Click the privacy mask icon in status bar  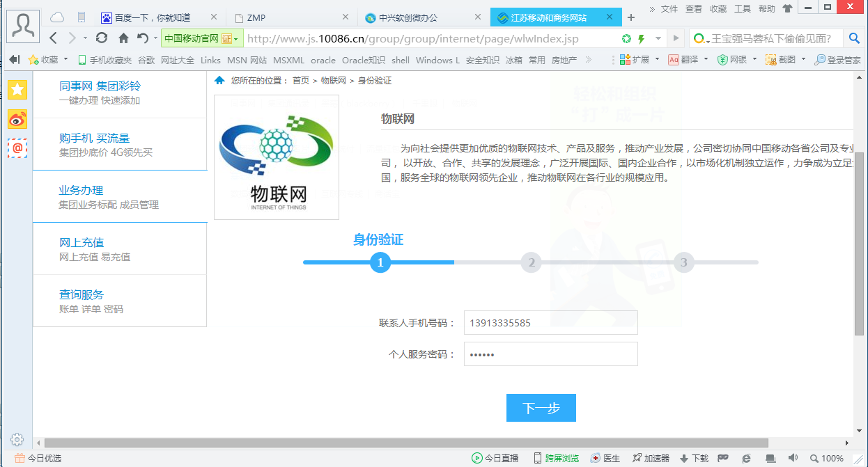[723, 458]
